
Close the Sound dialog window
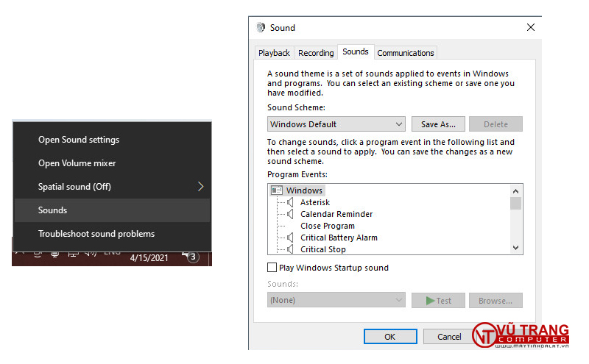click(530, 27)
